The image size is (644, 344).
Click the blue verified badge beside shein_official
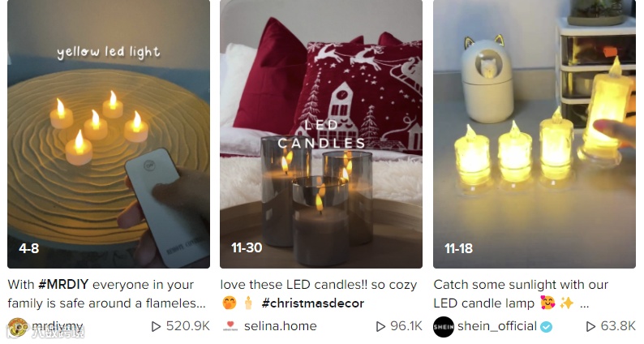[x=546, y=327]
